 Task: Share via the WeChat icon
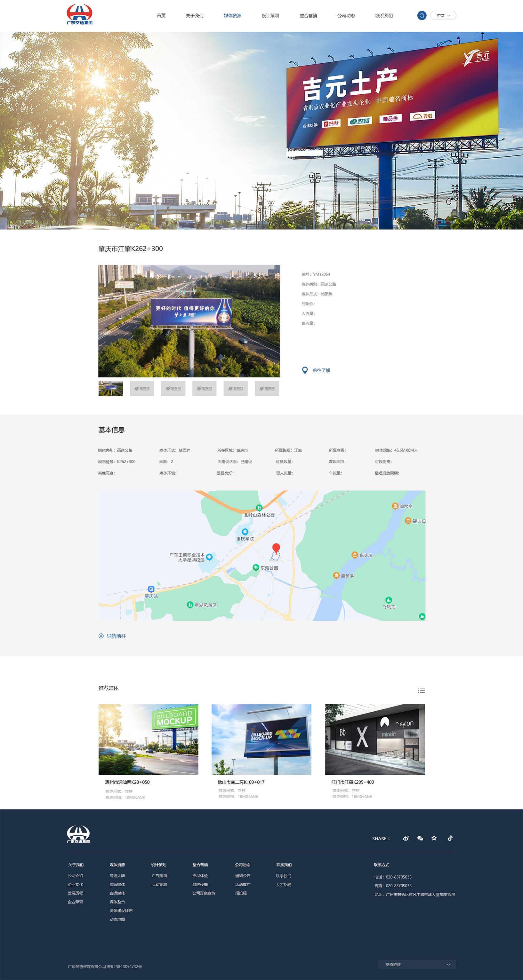[420, 838]
